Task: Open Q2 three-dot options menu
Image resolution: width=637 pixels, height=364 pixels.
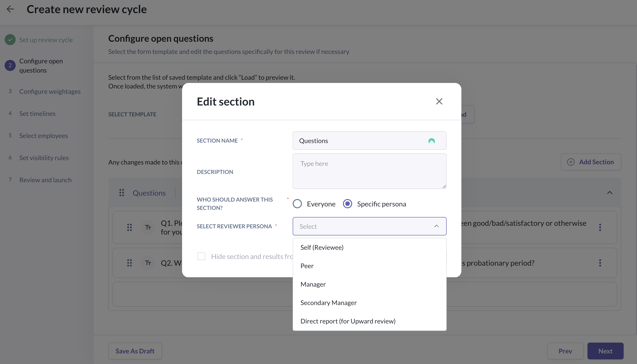Action: click(600, 263)
